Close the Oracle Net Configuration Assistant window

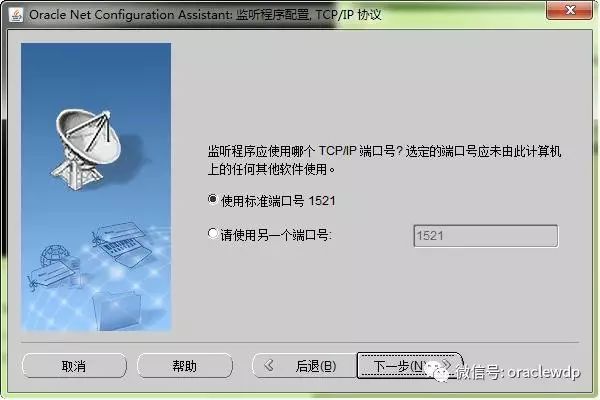point(570,11)
